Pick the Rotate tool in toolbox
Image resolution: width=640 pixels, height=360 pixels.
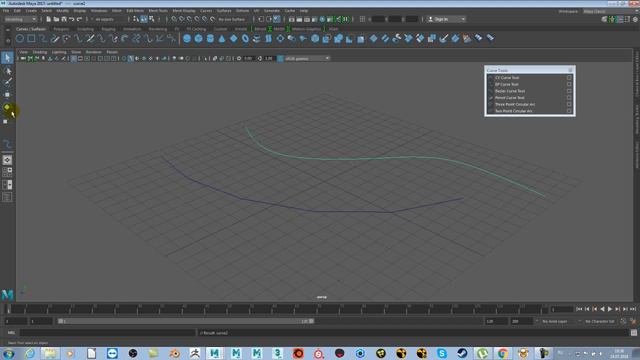pyautogui.click(x=7, y=107)
